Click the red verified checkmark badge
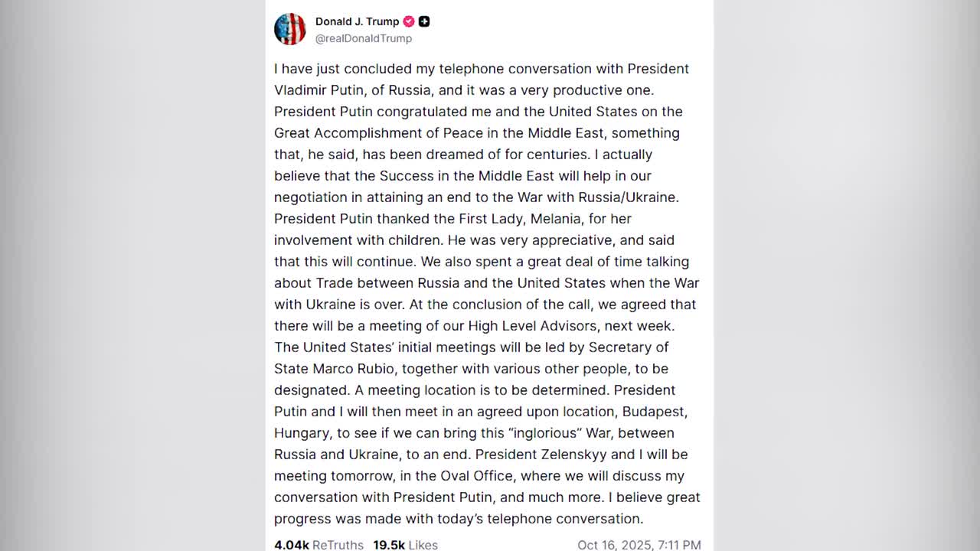980x551 pixels. pyautogui.click(x=409, y=21)
